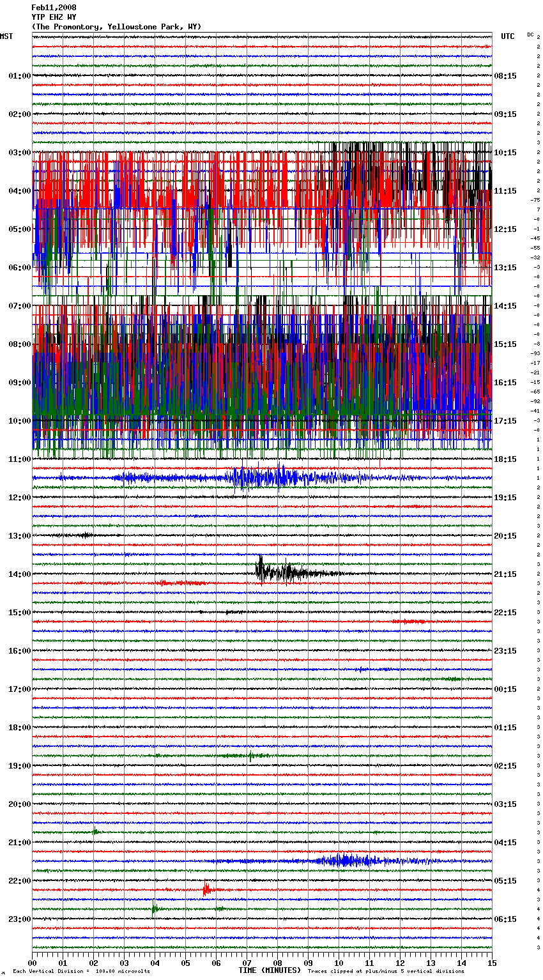Viewport: 543px width, 980px height.
Task: Select the 22:00 MST time label
Action: point(20,881)
